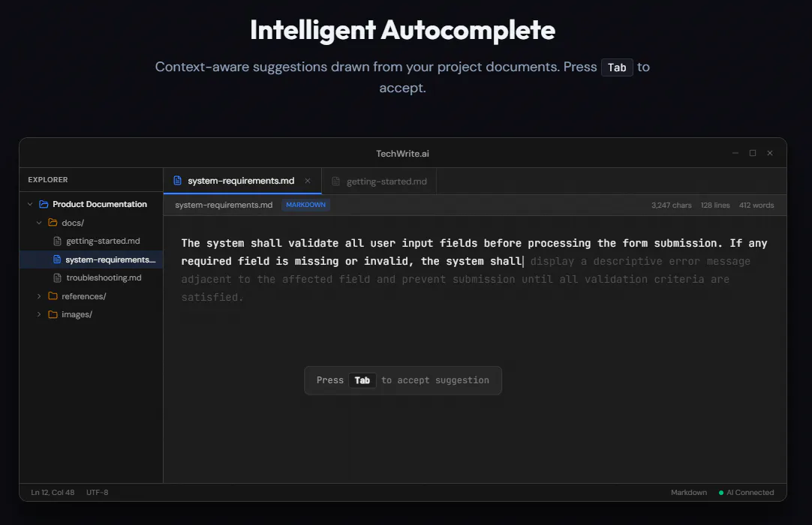
Task: Click the file icon on getting-started.md tab
Action: coord(335,181)
